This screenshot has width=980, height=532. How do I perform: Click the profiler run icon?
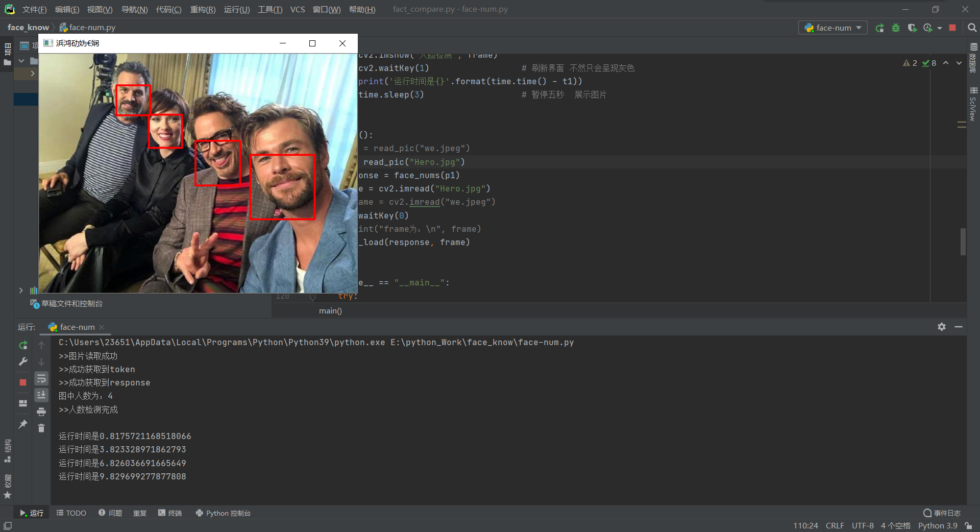click(x=927, y=28)
